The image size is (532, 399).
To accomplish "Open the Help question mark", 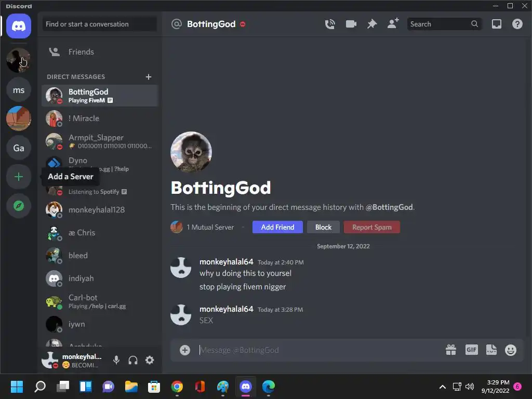I will 517,24.
